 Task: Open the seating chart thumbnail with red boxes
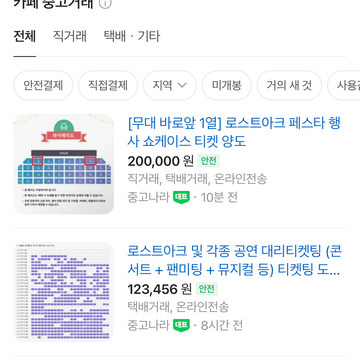click(64, 164)
